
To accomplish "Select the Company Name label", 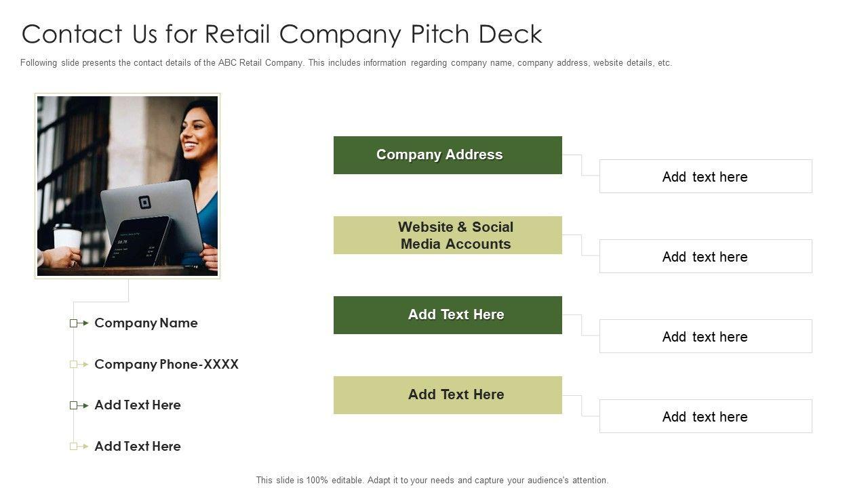I will pos(146,323).
